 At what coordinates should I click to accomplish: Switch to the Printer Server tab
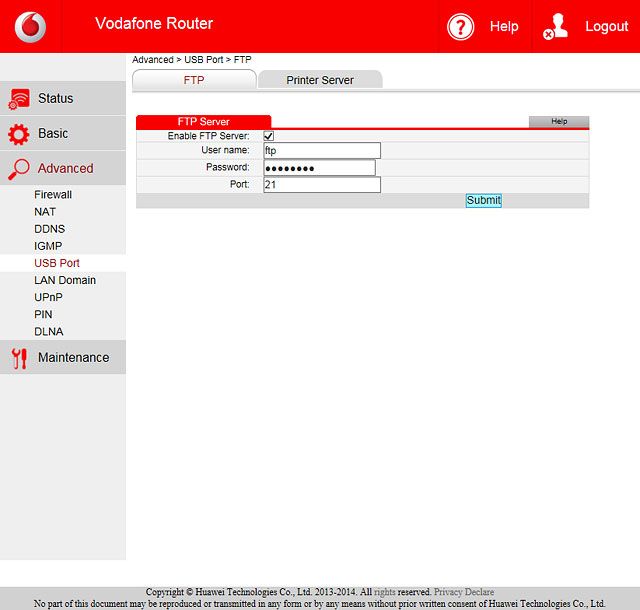click(x=320, y=80)
